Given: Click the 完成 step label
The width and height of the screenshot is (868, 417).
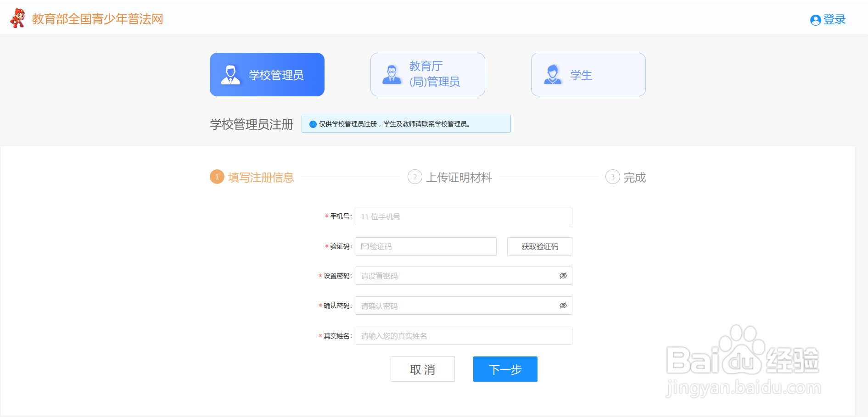Looking at the screenshot, I should point(635,178).
